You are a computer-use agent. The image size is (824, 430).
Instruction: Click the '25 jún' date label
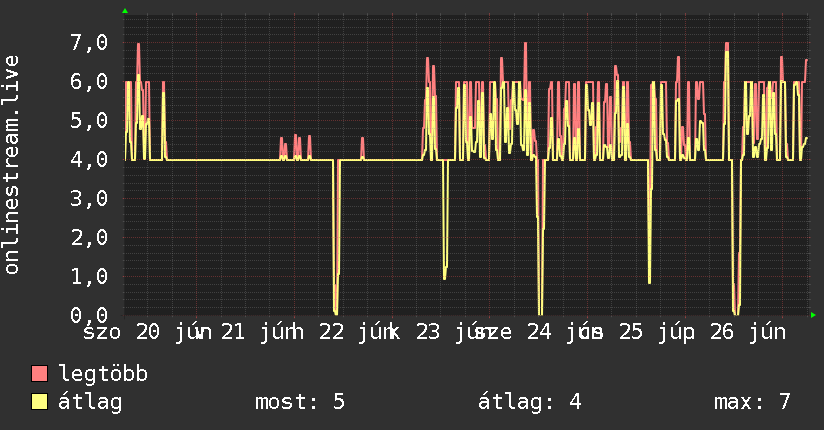(x=657, y=332)
